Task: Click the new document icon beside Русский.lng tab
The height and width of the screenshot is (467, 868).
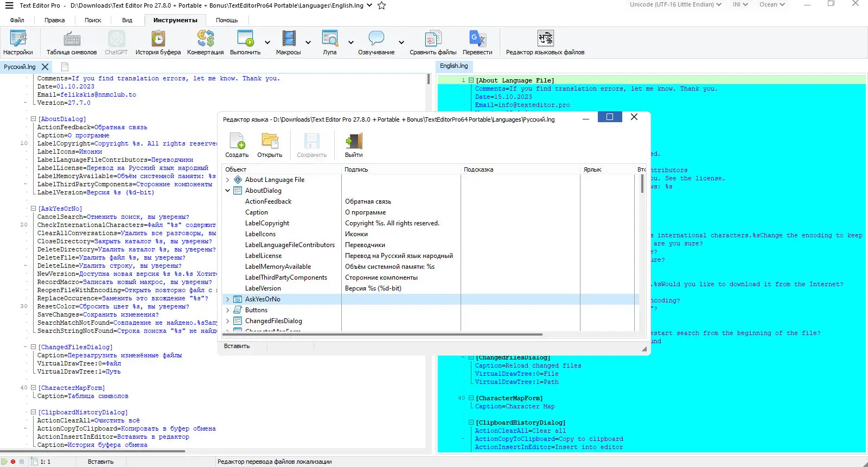Action: point(65,67)
